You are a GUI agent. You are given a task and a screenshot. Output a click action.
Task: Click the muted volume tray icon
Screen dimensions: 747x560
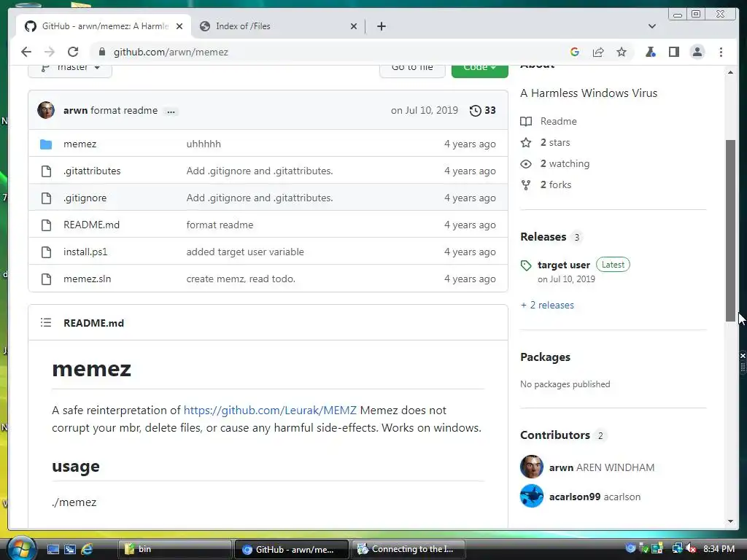pyautogui.click(x=692, y=549)
